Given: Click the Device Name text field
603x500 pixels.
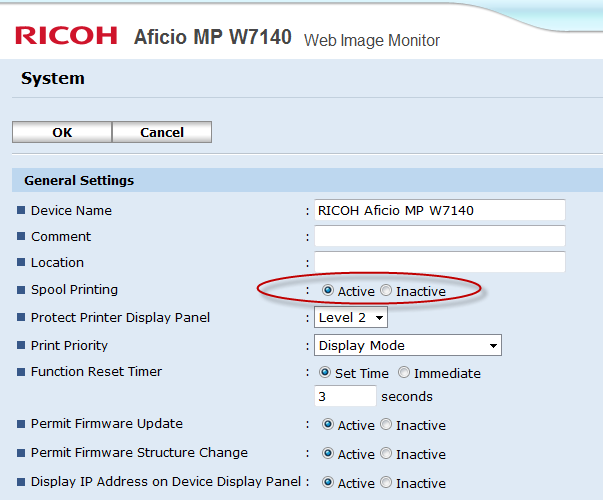Looking at the screenshot, I should [439, 211].
